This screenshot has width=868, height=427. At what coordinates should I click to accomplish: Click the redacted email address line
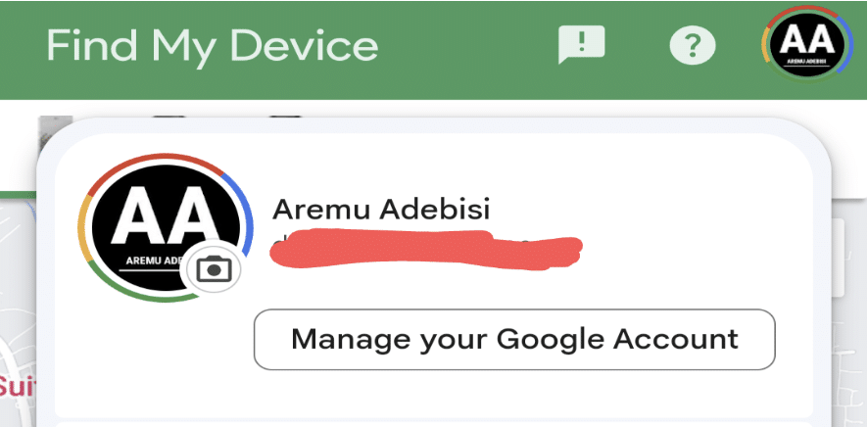click(x=425, y=249)
